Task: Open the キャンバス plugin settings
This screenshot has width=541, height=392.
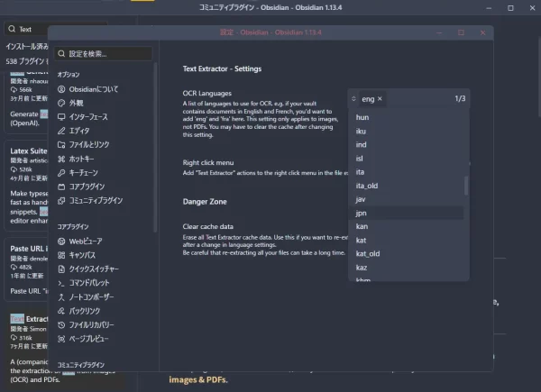Action: 77,255
